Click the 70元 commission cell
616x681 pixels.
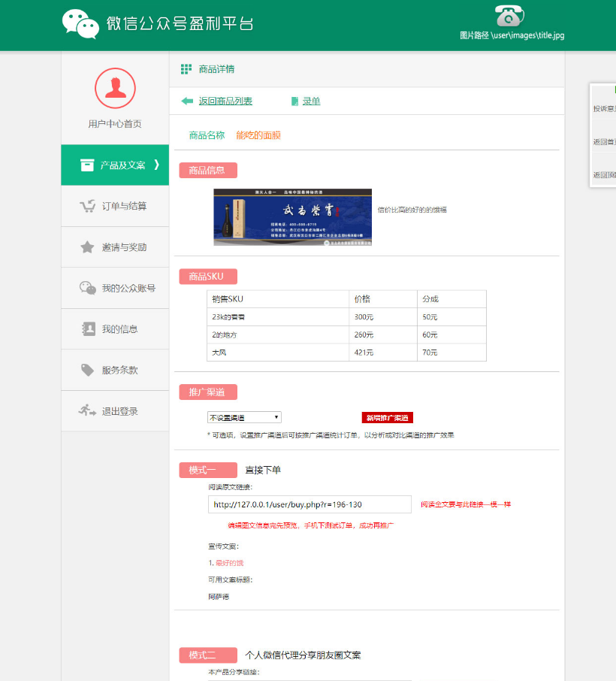pyautogui.click(x=451, y=353)
